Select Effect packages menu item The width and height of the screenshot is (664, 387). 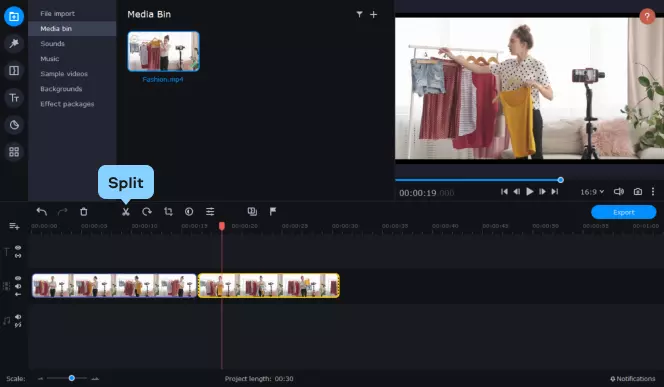click(67, 104)
